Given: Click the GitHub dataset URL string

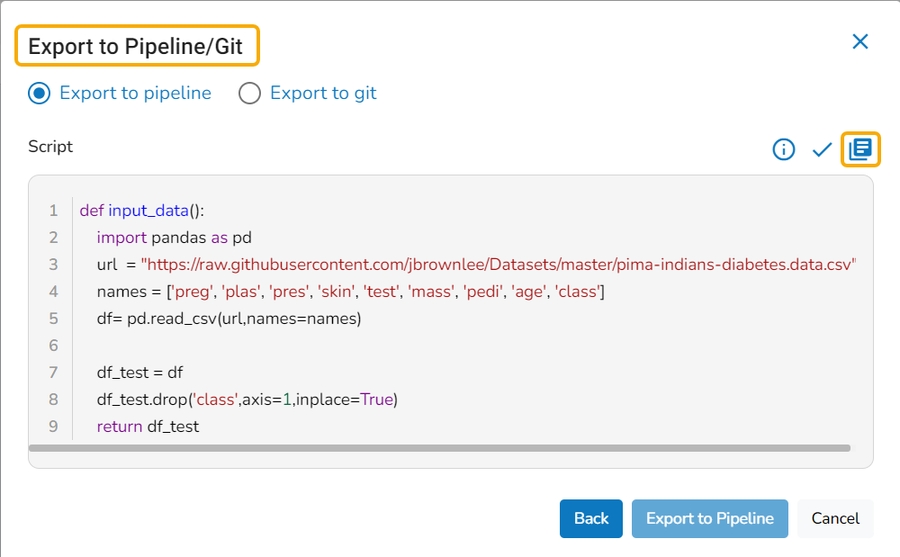Looking at the screenshot, I should [500, 265].
